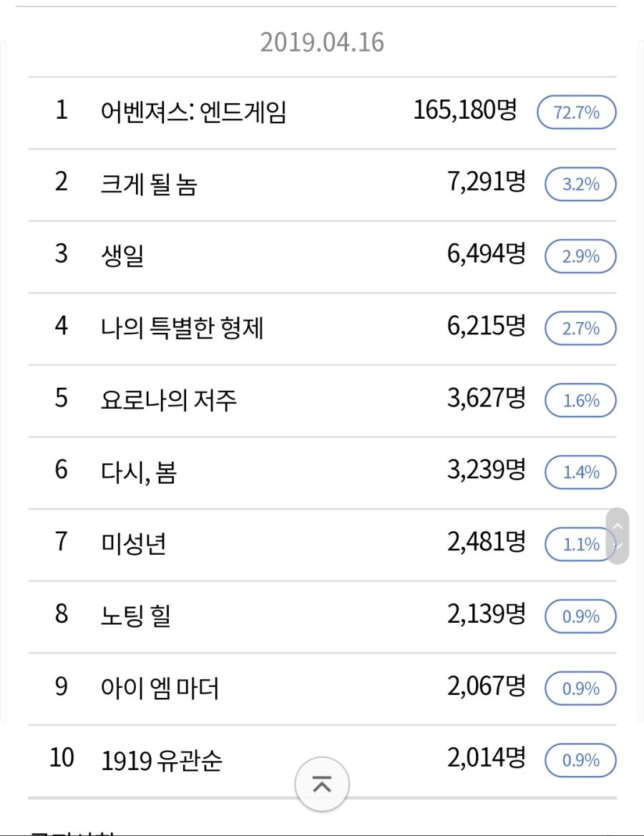Click the 3.2% share badge

580,184
